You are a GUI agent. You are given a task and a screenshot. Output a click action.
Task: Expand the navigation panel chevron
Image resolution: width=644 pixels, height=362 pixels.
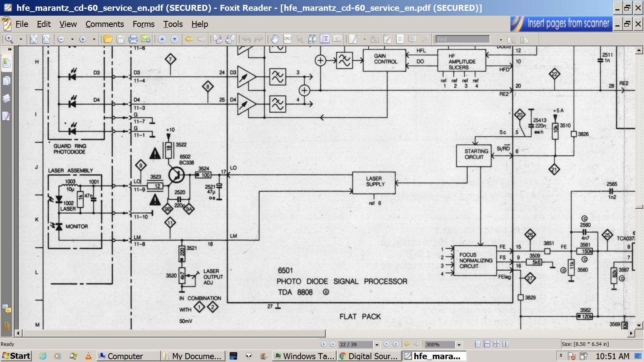coord(10,49)
